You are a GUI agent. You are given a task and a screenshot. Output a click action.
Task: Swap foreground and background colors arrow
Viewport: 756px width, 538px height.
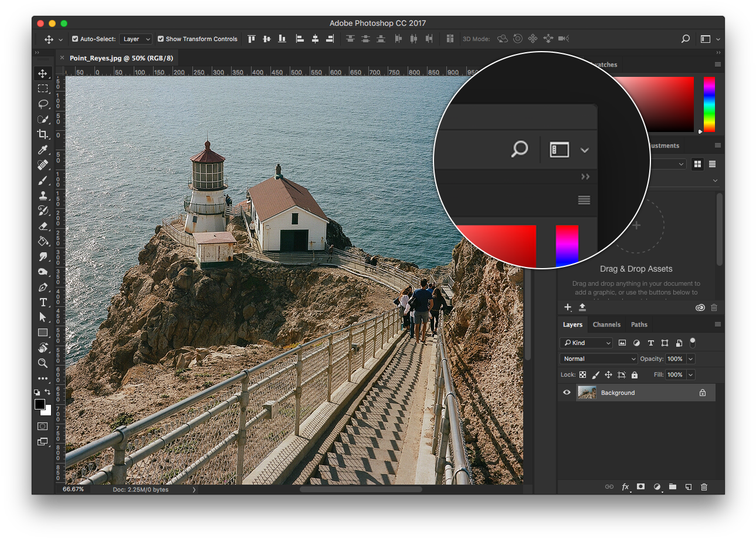coord(48,392)
